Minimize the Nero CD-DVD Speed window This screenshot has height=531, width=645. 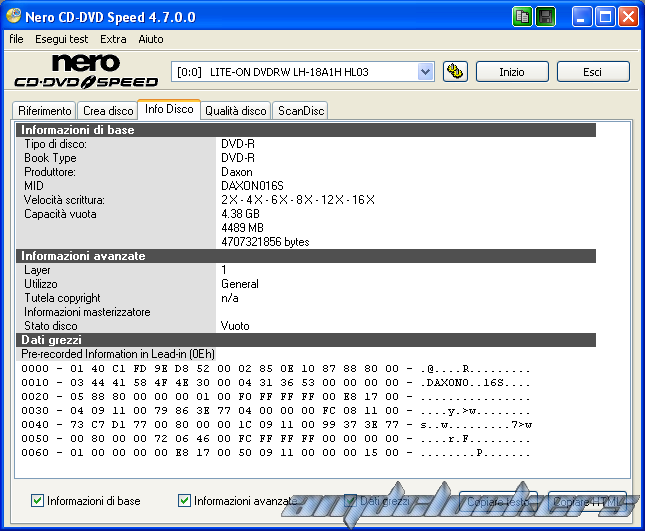pos(582,16)
